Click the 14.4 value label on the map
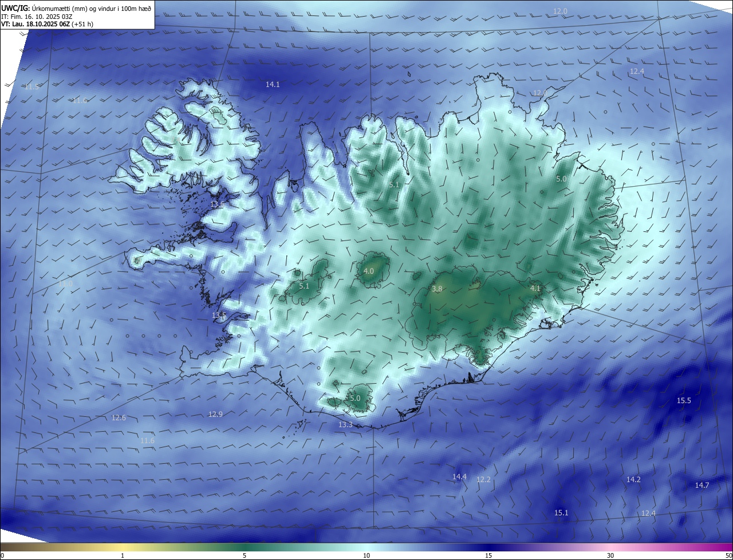The height and width of the screenshot is (560, 733). 459,476
